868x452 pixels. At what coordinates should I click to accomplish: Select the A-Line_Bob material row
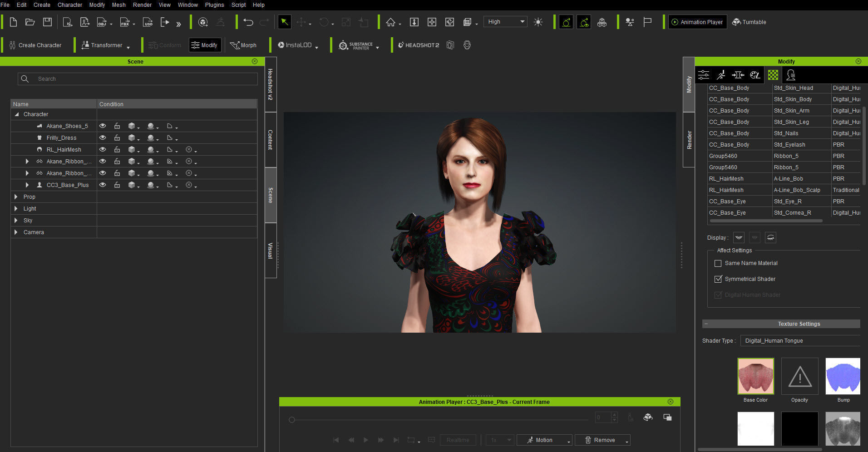784,179
